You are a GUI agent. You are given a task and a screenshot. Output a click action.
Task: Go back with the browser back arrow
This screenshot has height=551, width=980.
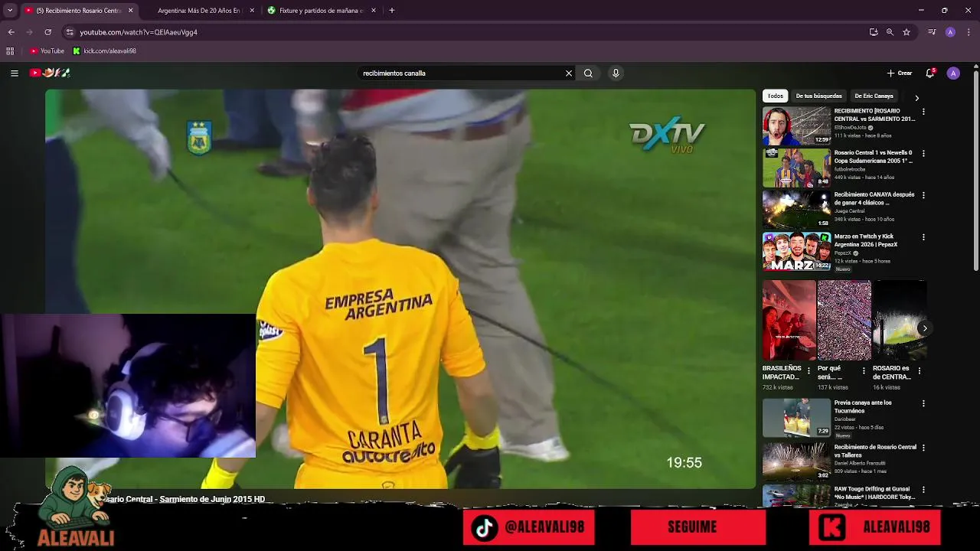coord(11,32)
